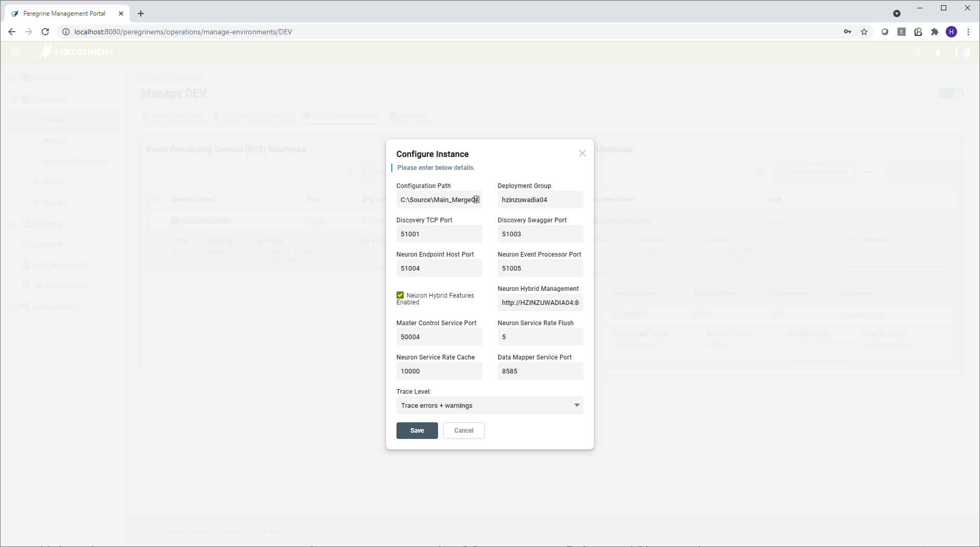Image resolution: width=980 pixels, height=547 pixels.
Task: Open the user avatar menu
Action: pos(963,51)
